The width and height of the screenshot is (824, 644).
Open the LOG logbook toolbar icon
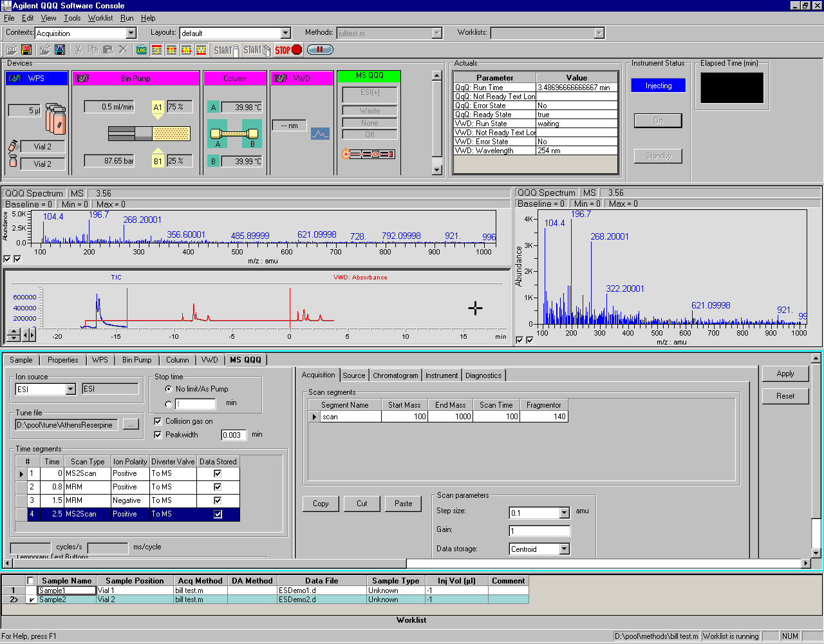pos(142,50)
